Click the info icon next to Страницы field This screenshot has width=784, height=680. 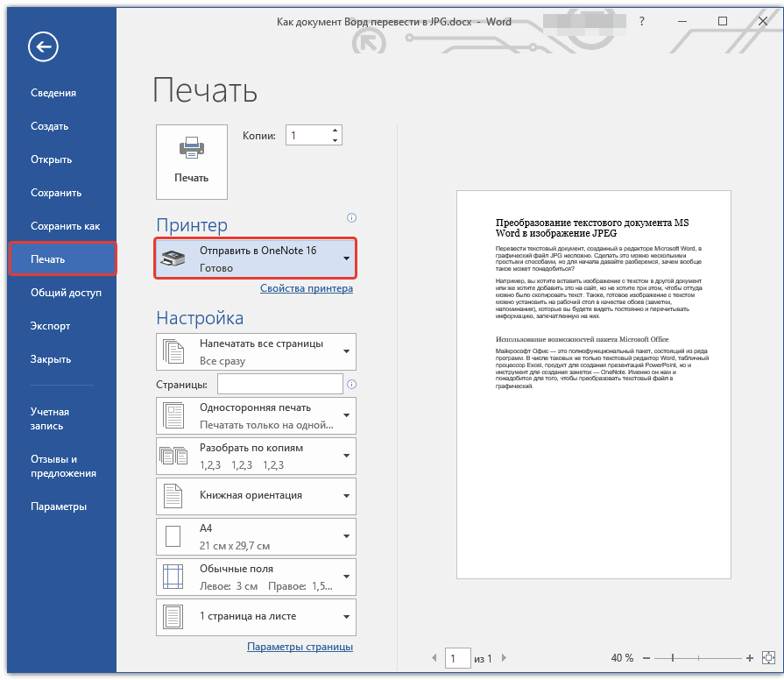[351, 384]
